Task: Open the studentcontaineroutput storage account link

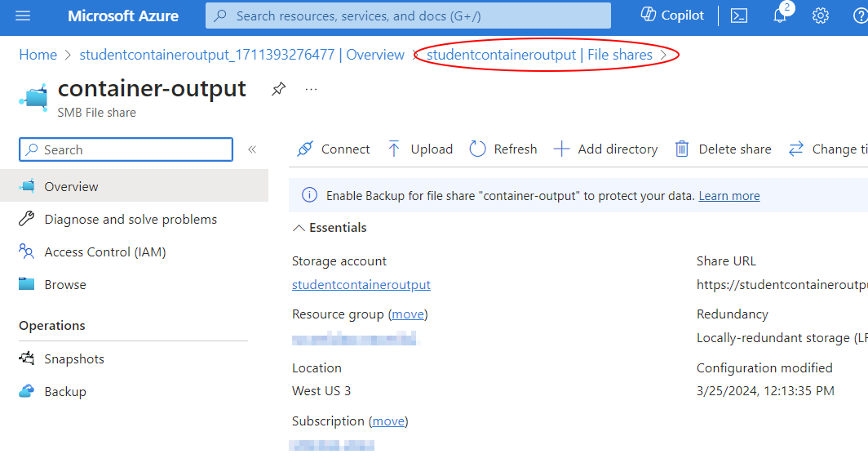Action: [x=361, y=285]
